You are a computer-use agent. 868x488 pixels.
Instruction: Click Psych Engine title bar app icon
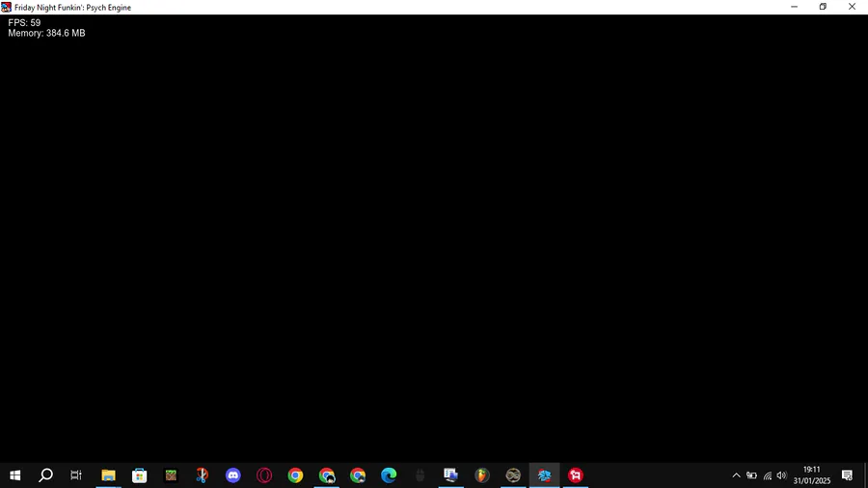pyautogui.click(x=6, y=7)
